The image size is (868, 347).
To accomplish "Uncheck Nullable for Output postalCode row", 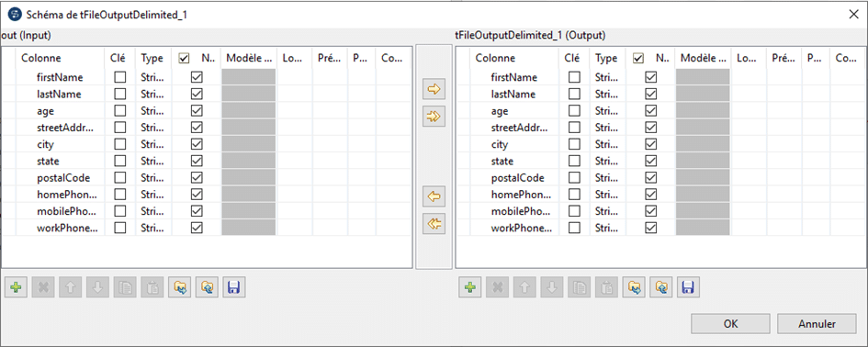I will click(x=651, y=178).
